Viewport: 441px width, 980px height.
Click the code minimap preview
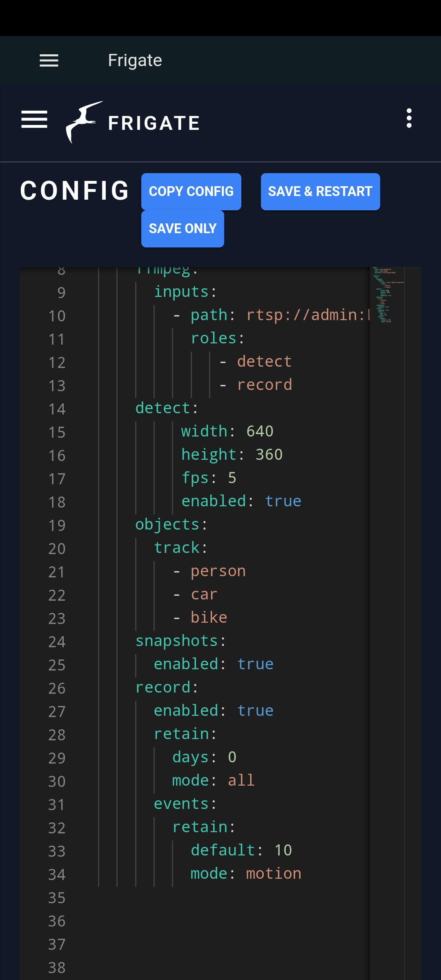(386, 295)
